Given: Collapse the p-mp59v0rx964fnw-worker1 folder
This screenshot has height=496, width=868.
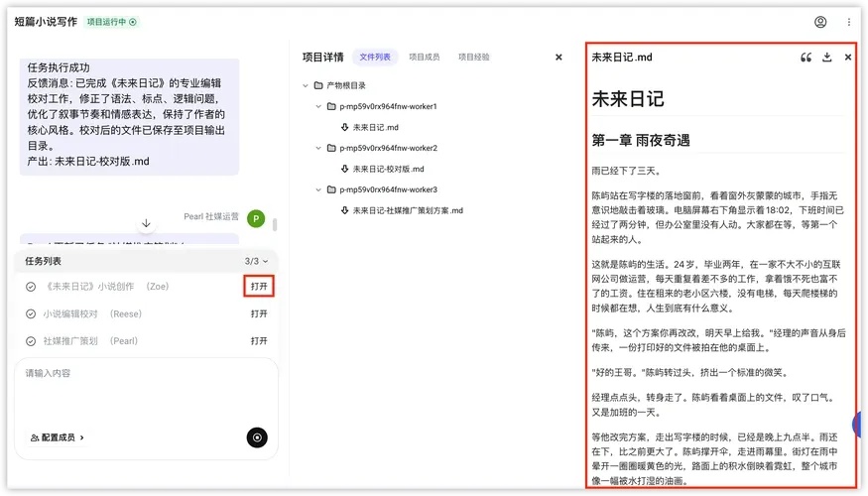Looking at the screenshot, I should click(x=318, y=106).
